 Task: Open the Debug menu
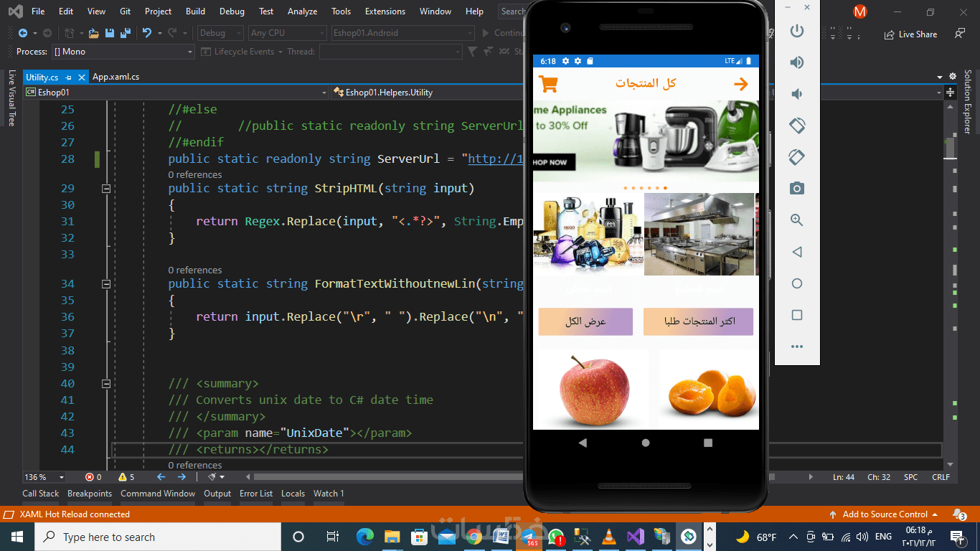click(232, 11)
